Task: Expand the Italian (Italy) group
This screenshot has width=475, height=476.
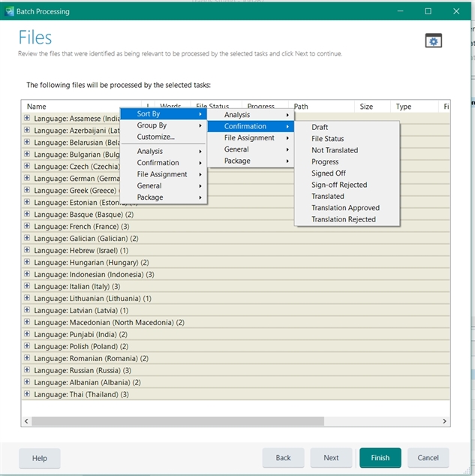Action: 27,285
